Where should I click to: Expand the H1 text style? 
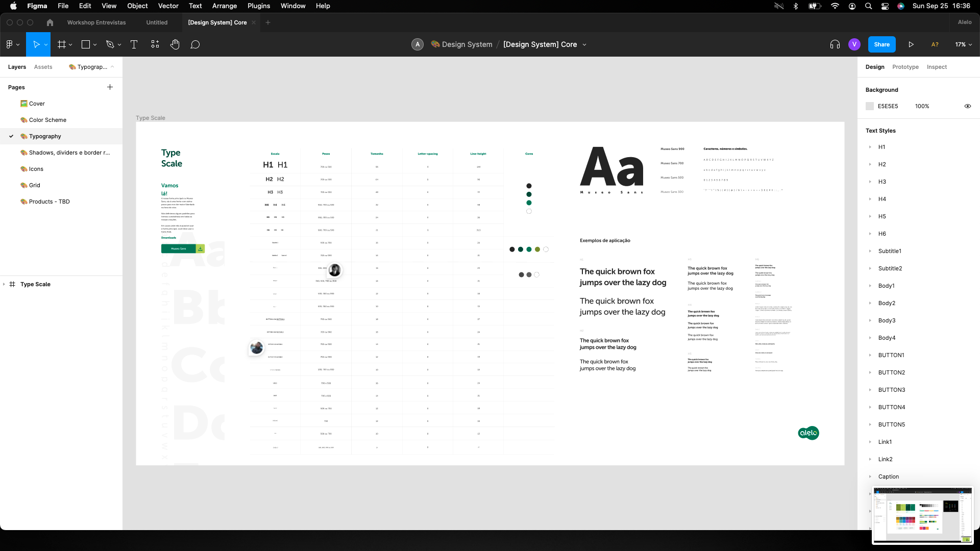click(870, 147)
